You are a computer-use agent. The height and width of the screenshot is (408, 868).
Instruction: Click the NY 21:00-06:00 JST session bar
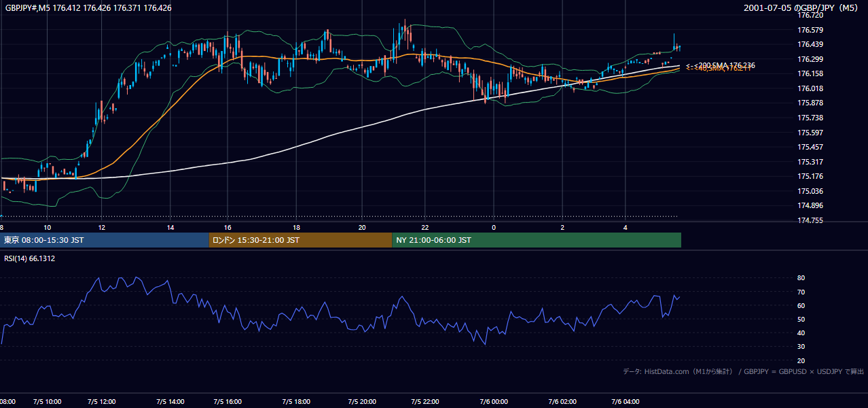click(537, 240)
